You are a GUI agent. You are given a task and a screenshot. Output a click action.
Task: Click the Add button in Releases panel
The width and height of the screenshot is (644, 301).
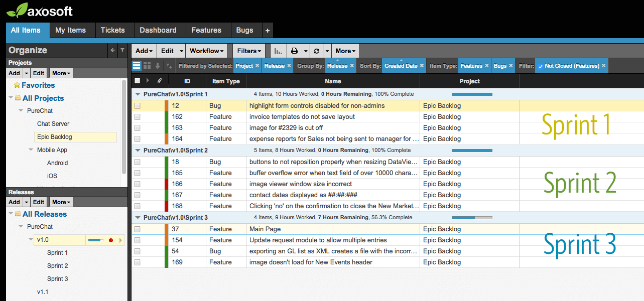(x=15, y=202)
